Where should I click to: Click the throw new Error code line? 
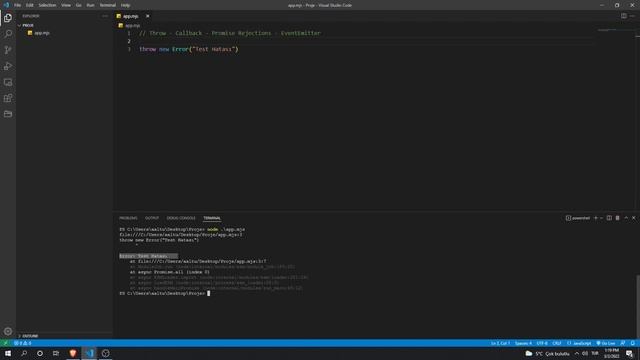(189, 49)
